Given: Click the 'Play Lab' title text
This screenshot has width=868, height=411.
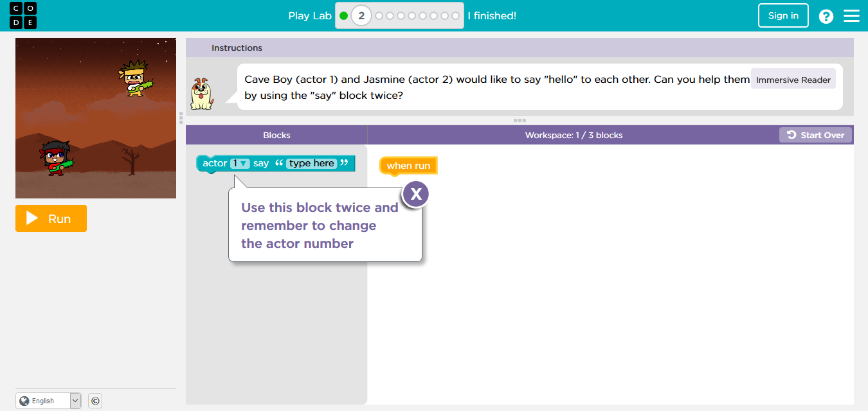Looking at the screenshot, I should click(310, 15).
